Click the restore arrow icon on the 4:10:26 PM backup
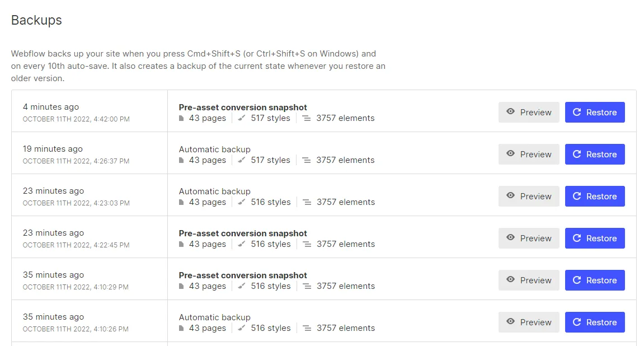The height and width of the screenshot is (346, 644). [x=577, y=322]
